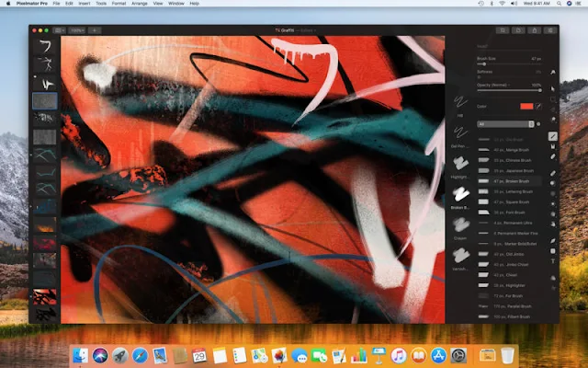
Task: Select the Type tool T icon
Action: click(x=553, y=261)
